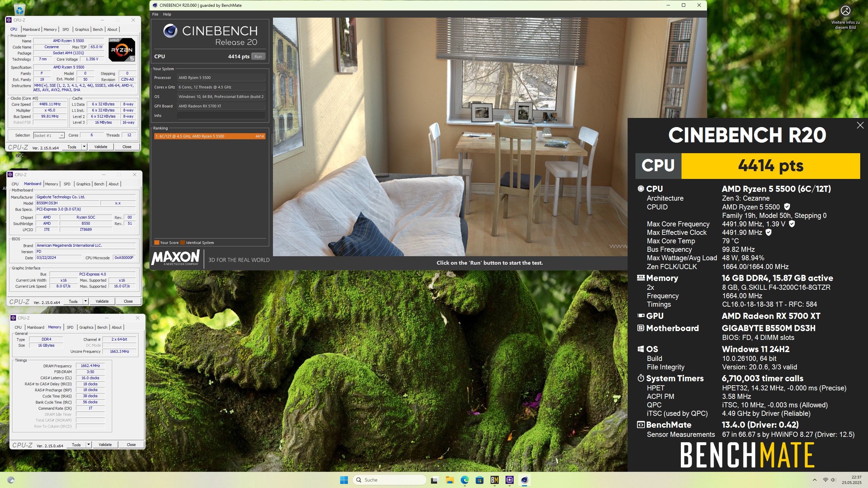Image resolution: width=868 pixels, height=488 pixels.
Task: Click BIOS Date value 03/22/2024
Action: pyautogui.click(x=59, y=258)
